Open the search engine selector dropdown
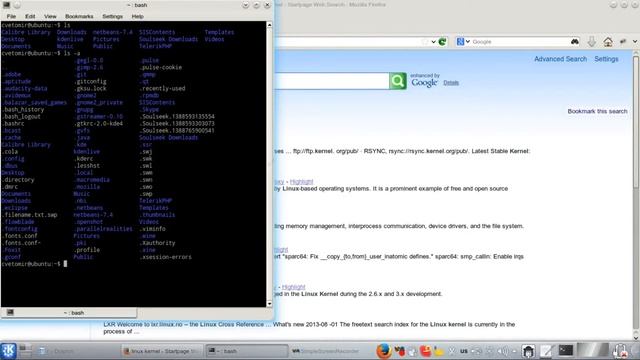The height and width of the screenshot is (360, 640). pos(463,42)
